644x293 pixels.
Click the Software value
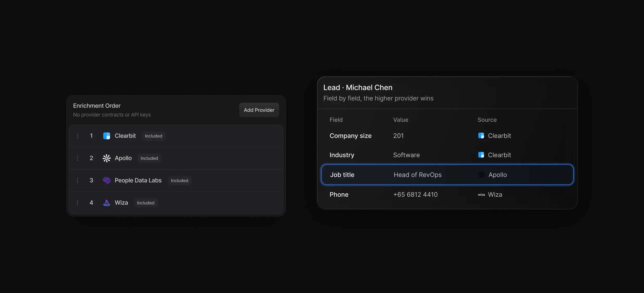click(x=406, y=155)
